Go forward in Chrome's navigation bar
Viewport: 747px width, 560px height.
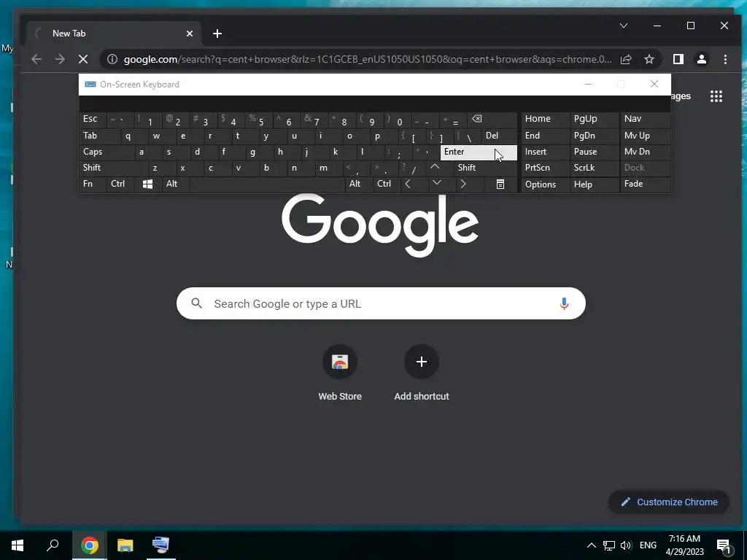pos(60,59)
